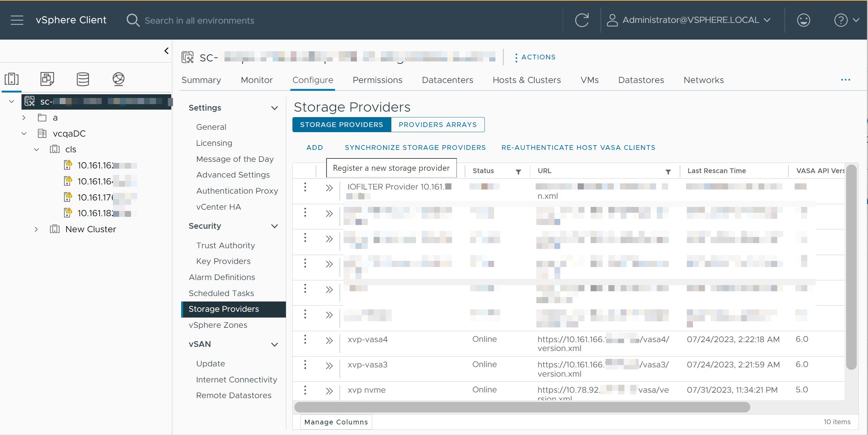Expand details of xvp nvme row
This screenshot has height=435, width=868.
(x=329, y=391)
